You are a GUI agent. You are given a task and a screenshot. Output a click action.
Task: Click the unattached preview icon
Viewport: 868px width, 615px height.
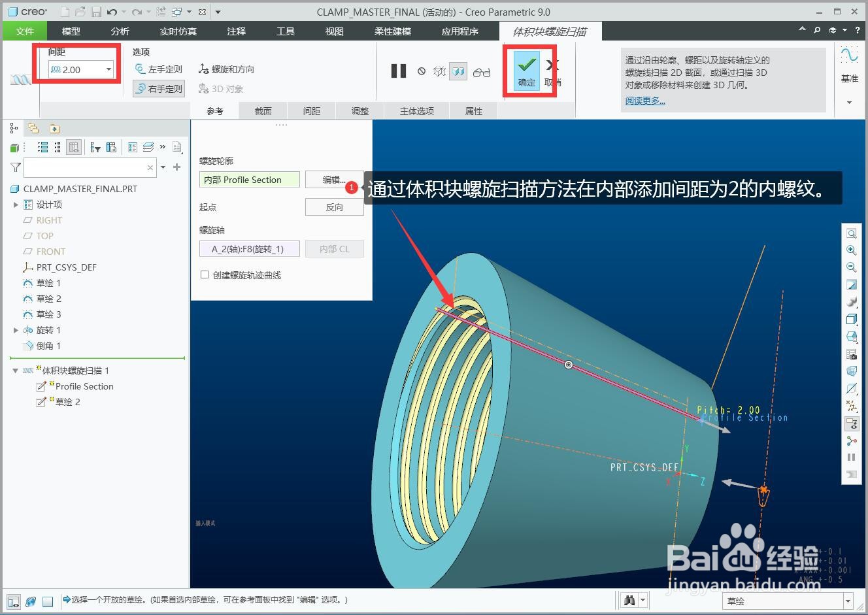click(x=439, y=71)
